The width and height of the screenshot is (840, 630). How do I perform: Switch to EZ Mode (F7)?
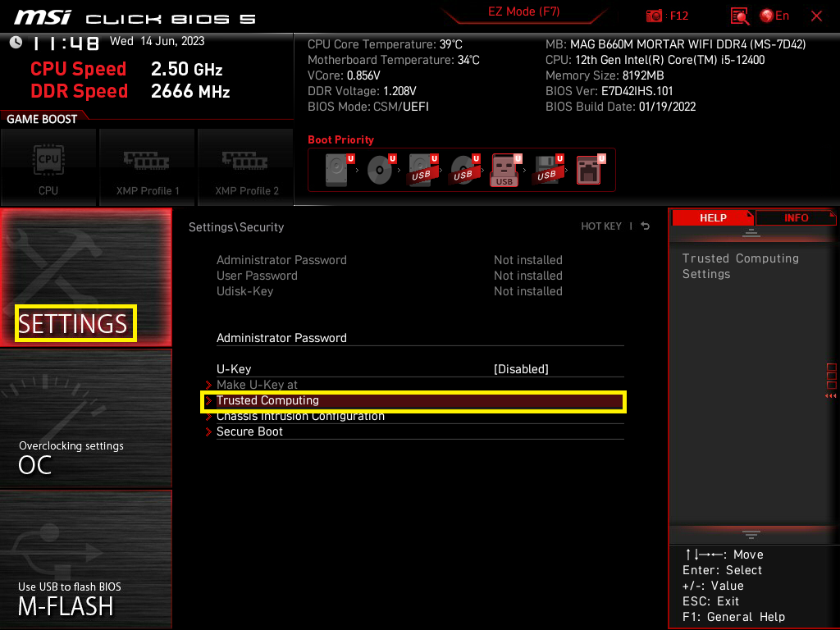523,11
